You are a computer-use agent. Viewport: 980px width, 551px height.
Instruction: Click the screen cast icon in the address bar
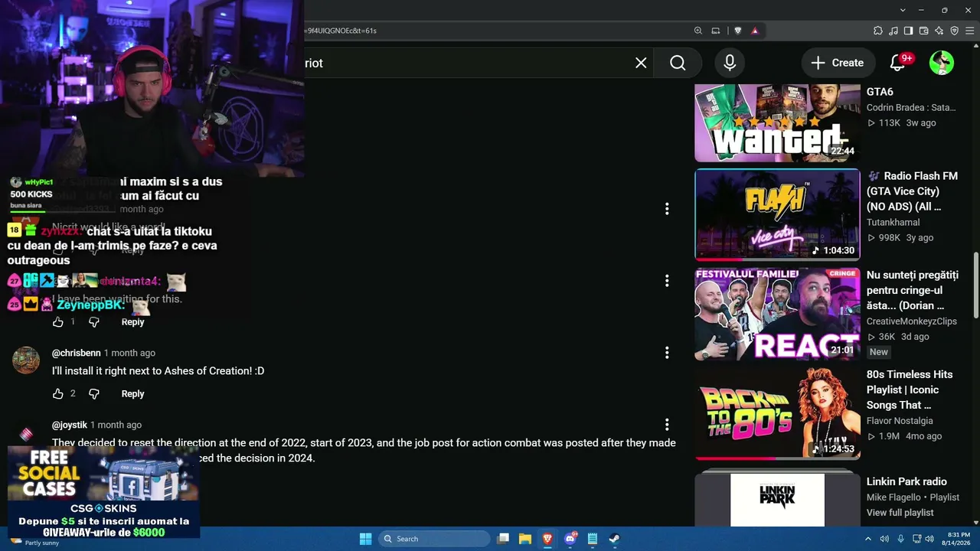(716, 31)
